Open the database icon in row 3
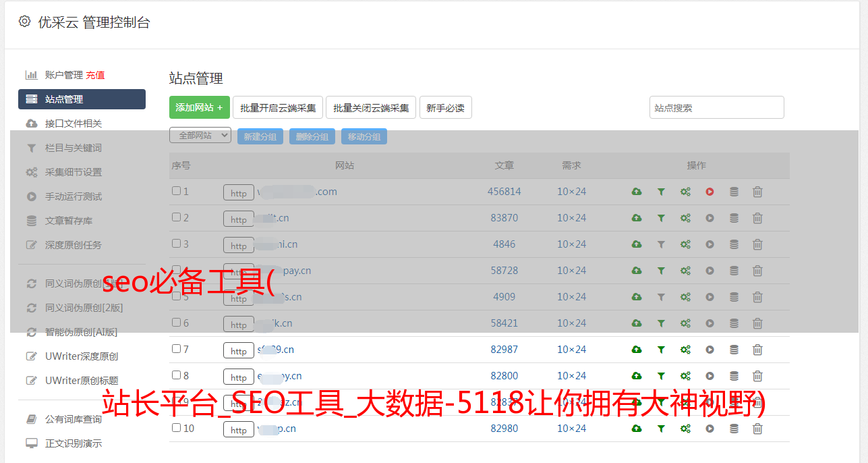 734,244
